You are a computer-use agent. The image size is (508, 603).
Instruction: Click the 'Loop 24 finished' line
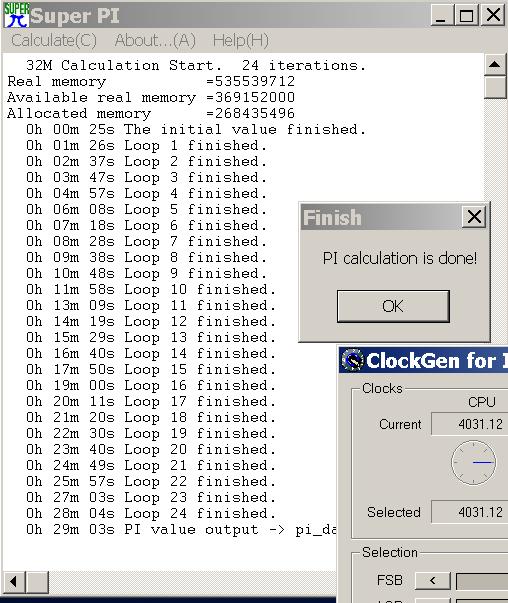coord(151,514)
